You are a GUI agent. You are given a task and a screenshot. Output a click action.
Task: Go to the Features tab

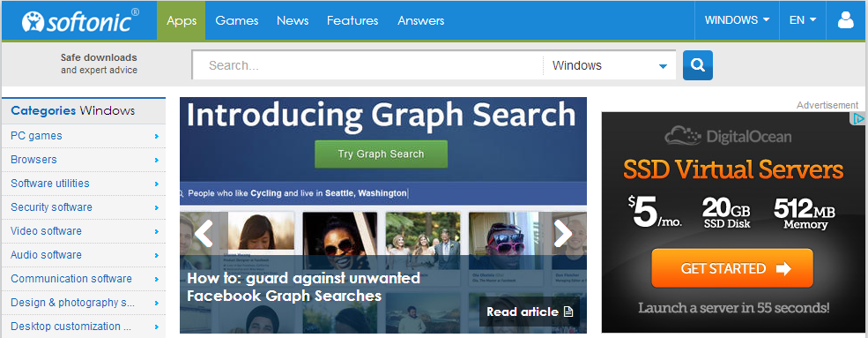point(352,20)
